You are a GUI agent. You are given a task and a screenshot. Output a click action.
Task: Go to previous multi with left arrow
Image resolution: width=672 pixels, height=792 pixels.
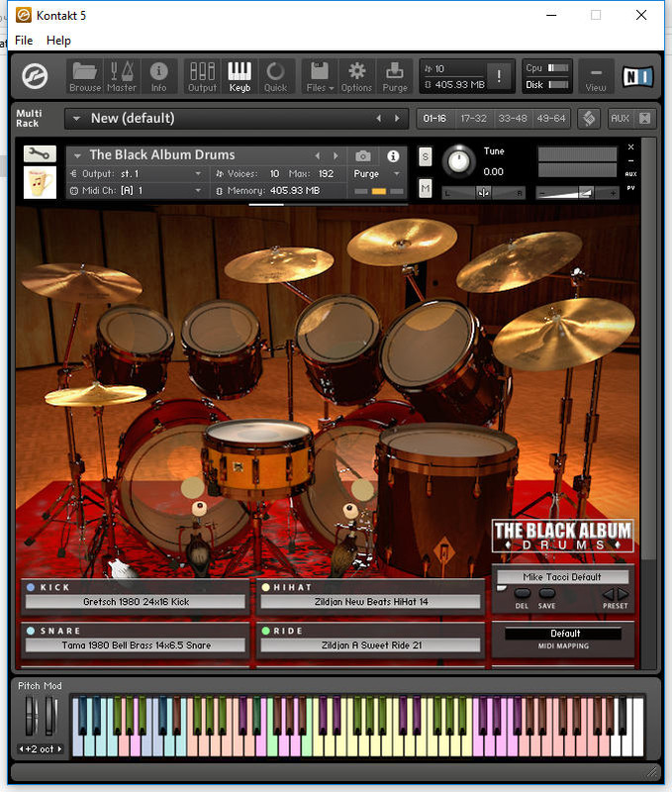coord(379,118)
